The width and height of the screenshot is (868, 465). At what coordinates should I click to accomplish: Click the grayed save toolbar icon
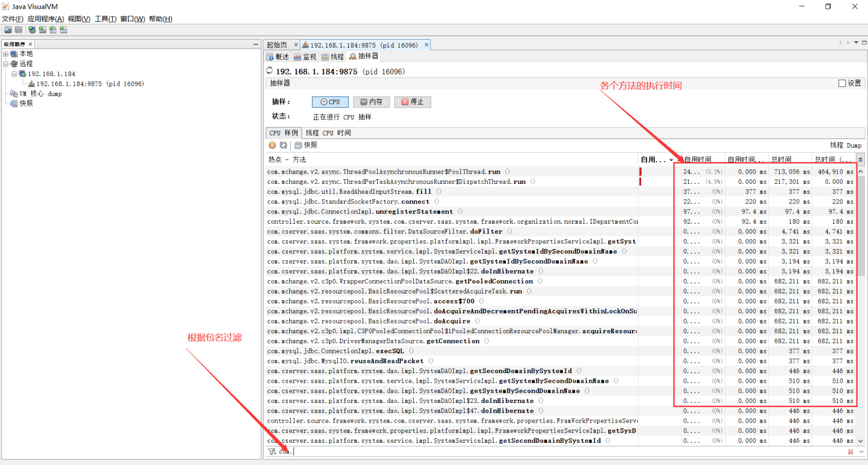19,30
